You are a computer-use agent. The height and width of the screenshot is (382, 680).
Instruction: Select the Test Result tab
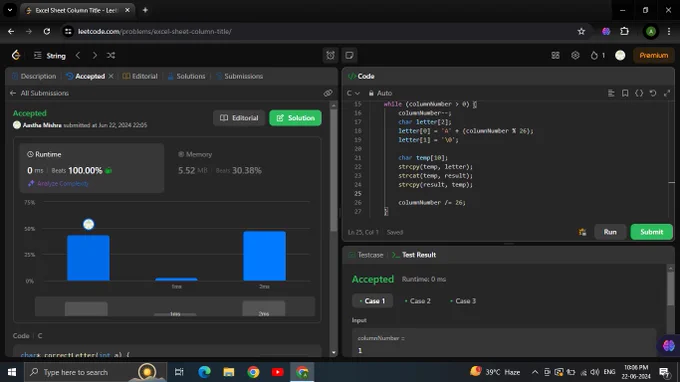[414, 255]
